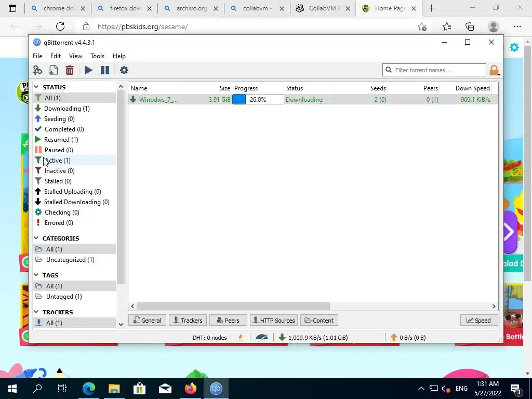Open File Explorer from the taskbar
532x399 pixels.
(114, 389)
